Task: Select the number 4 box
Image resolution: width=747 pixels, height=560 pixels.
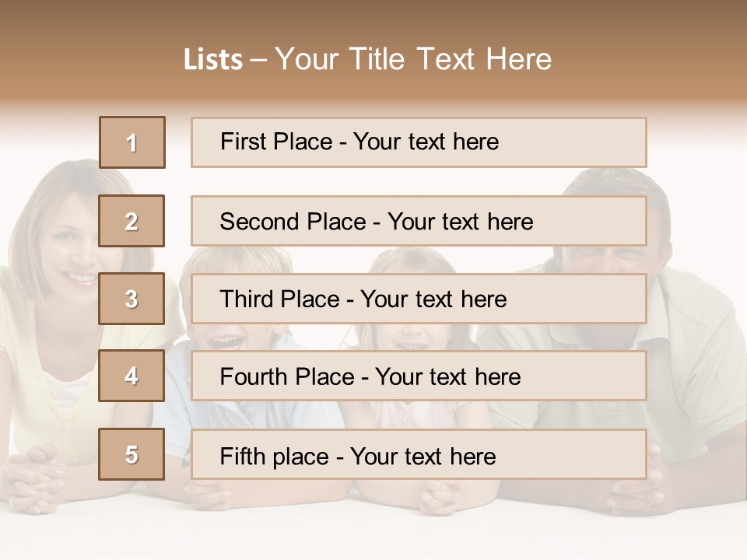Action: (132, 376)
